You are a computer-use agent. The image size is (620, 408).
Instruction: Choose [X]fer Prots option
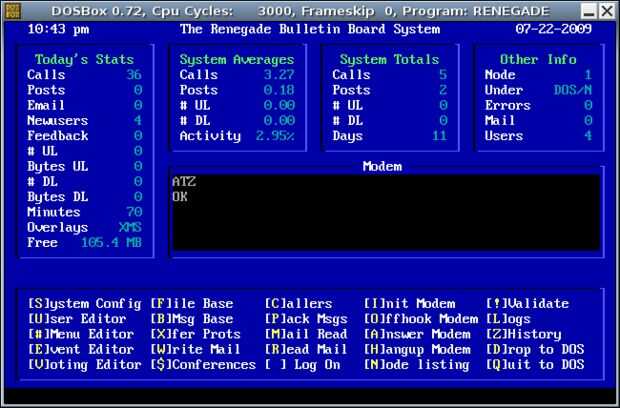[x=195, y=334]
